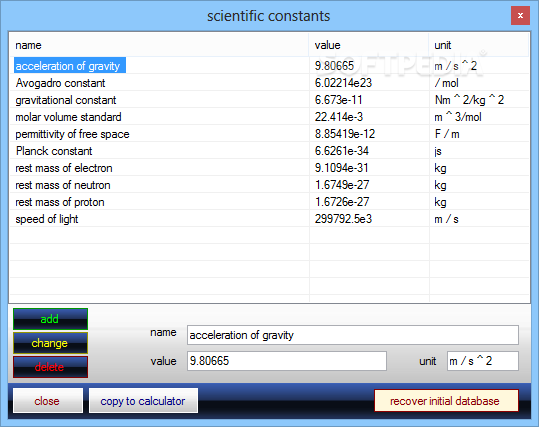Select the Planck constant row
Viewport: 539px width, 427px height.
coord(270,151)
